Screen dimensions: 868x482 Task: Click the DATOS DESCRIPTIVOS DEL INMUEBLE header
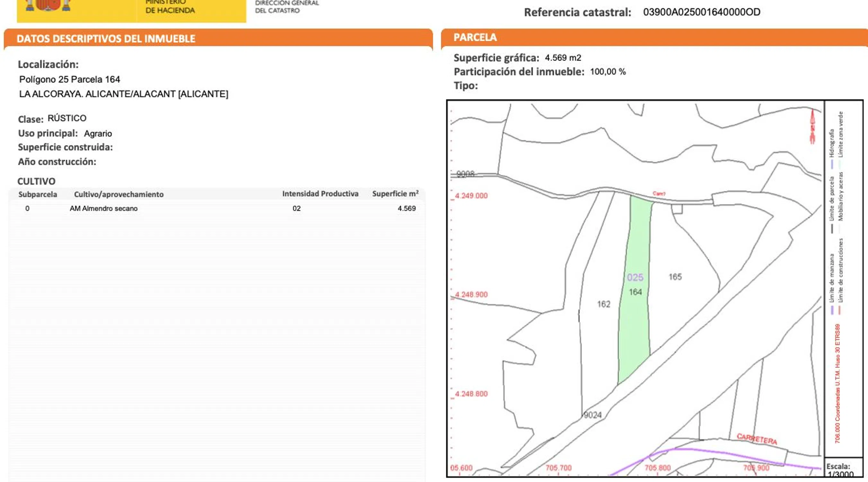(106, 39)
